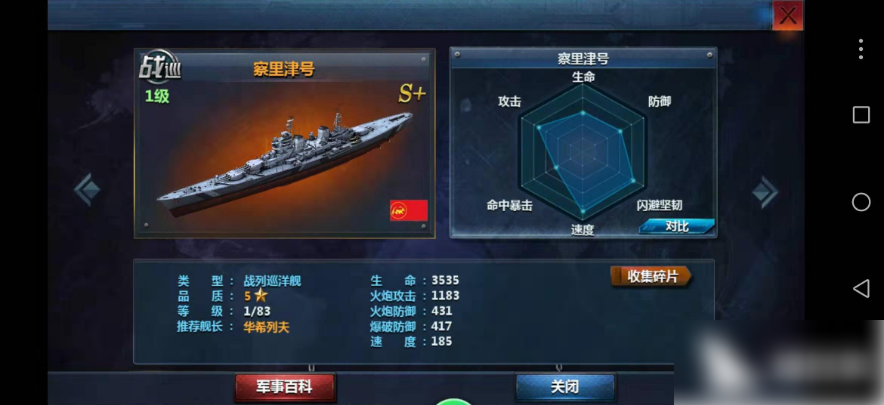
Task: Click the 对比 compare button
Action: tap(677, 226)
